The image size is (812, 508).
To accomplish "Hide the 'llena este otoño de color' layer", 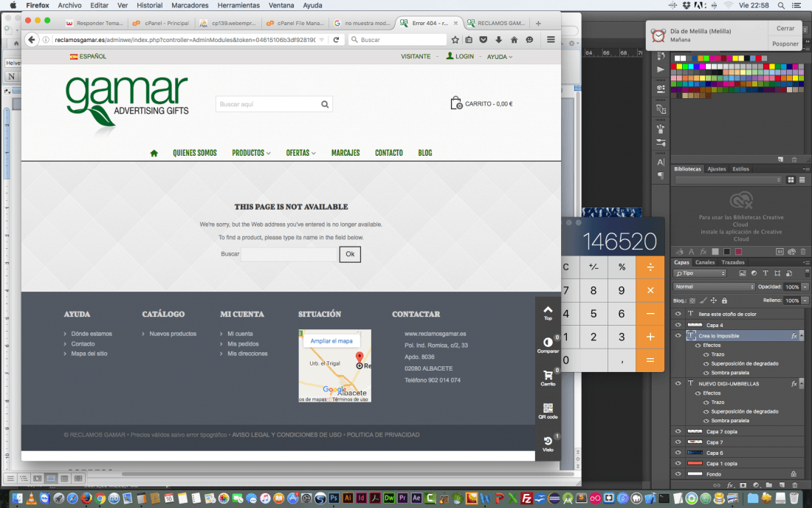I will [x=678, y=314].
